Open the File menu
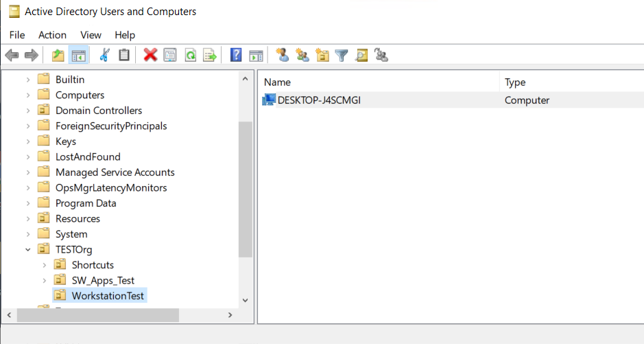Screen dimensions: 644x344 [x=17, y=35]
